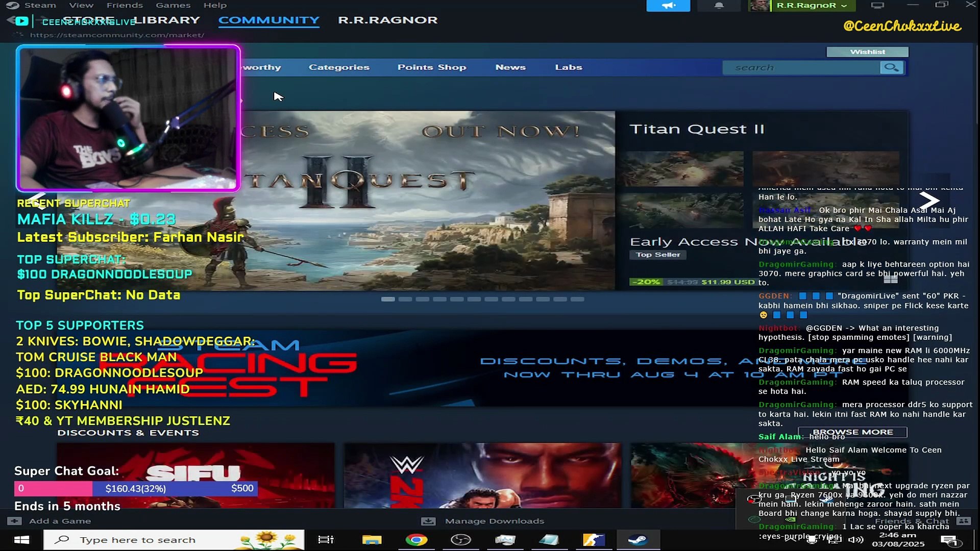Switch to the COMMUNITY tab
The image size is (980, 551).
coord(268,20)
